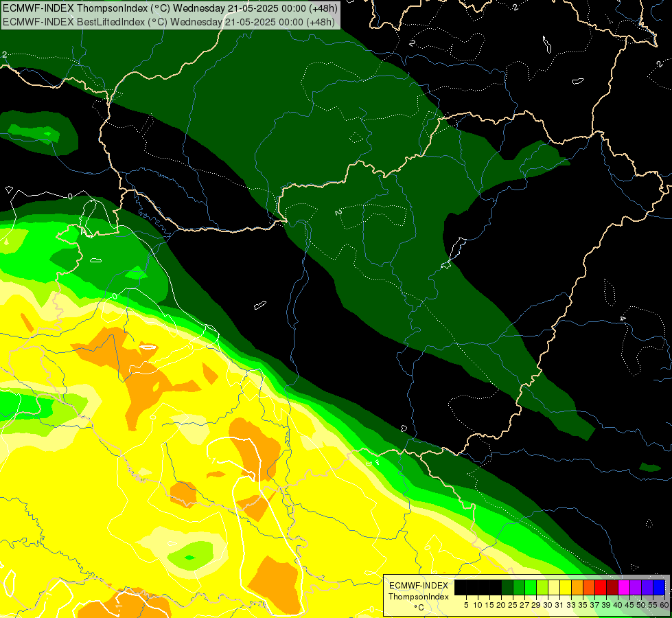
Task: Click the legend tick label 31
Action: pos(559,605)
